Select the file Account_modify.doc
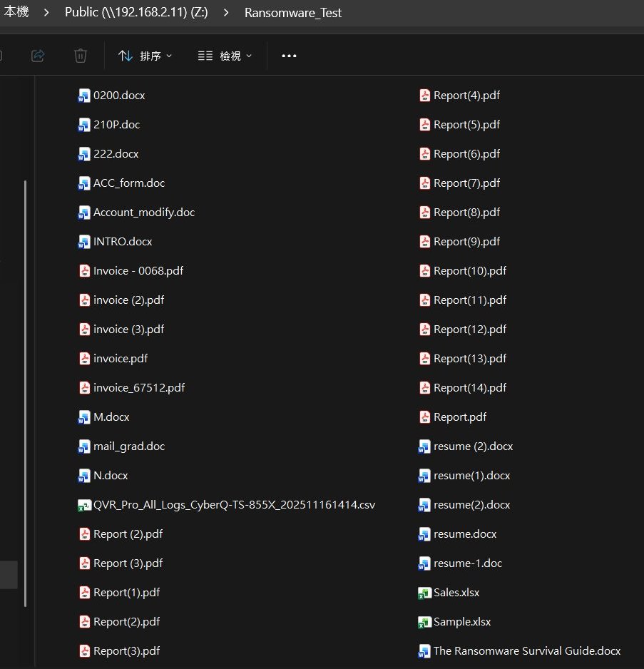644x669 pixels. point(143,213)
